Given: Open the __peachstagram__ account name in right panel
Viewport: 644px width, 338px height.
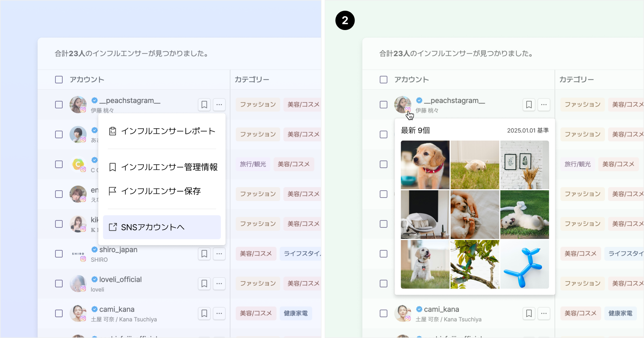Looking at the screenshot, I should coord(454,101).
